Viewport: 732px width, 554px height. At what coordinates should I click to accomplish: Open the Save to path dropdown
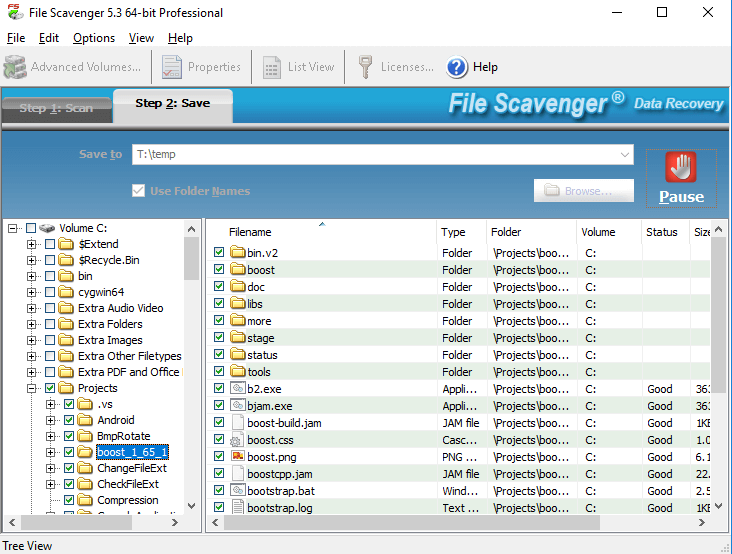(x=625, y=154)
